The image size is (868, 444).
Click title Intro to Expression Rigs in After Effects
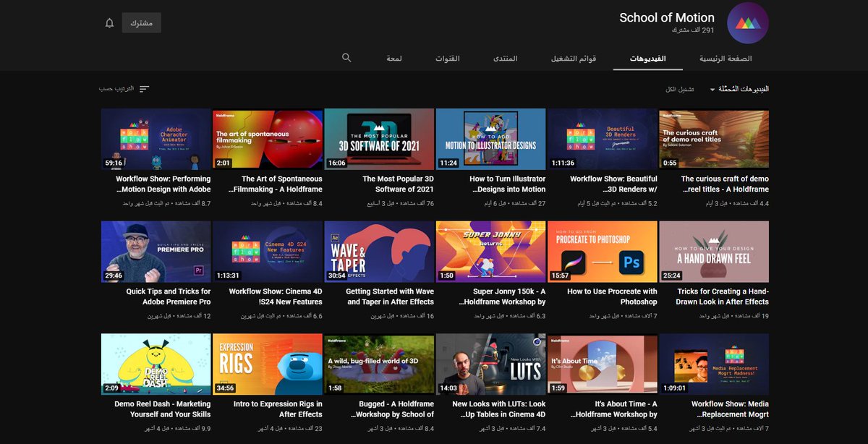(278, 409)
